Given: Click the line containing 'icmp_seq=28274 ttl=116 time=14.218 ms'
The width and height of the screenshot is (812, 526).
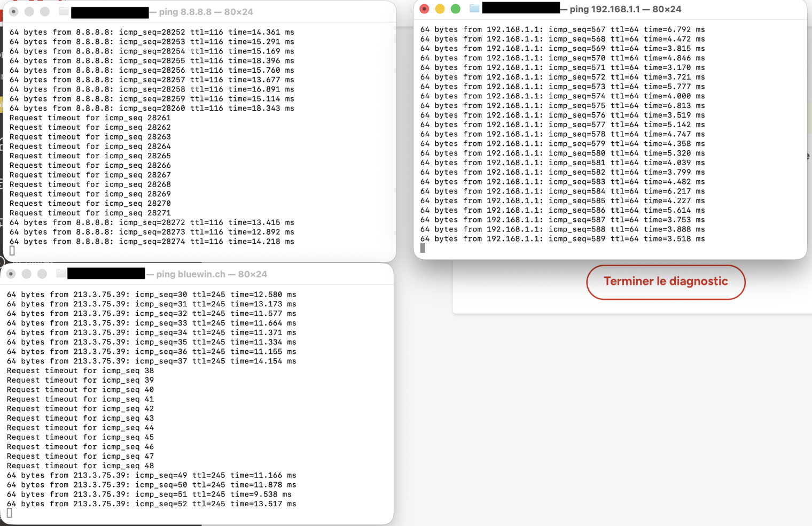Looking at the screenshot, I should click(x=152, y=242).
